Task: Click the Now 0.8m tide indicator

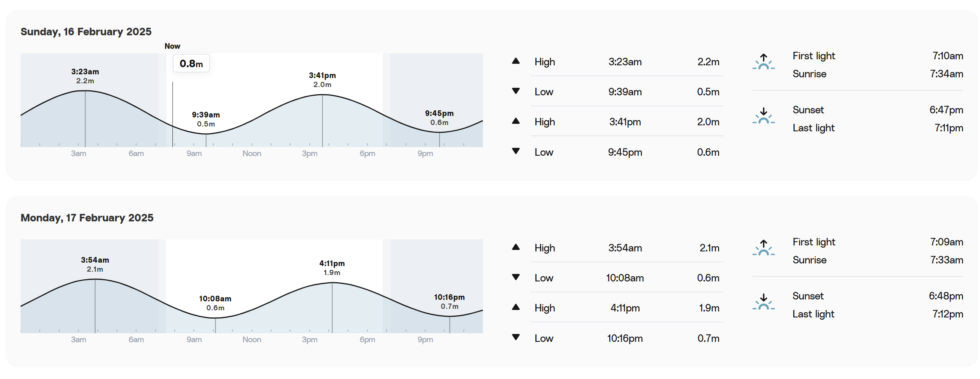Action: 191,63
